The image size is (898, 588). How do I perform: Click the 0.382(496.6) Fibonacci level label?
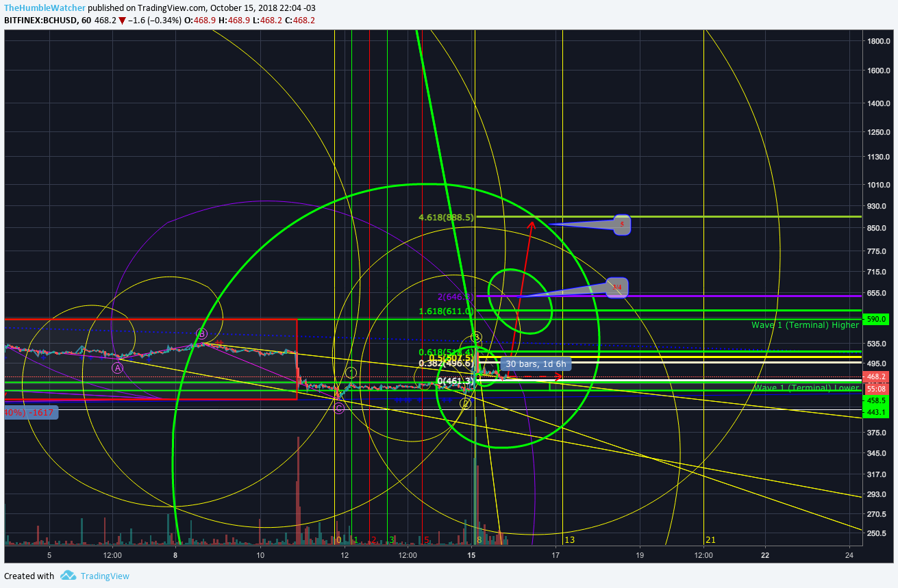tap(446, 363)
